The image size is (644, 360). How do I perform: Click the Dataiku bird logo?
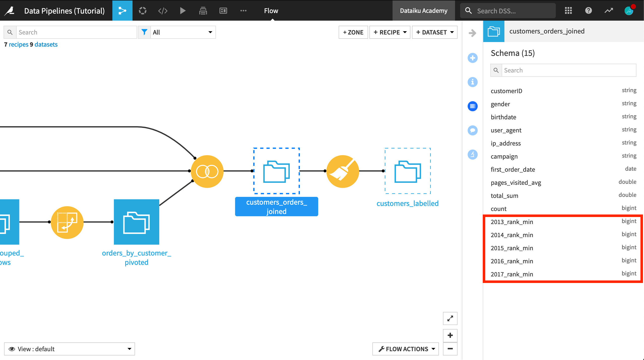pyautogui.click(x=10, y=11)
